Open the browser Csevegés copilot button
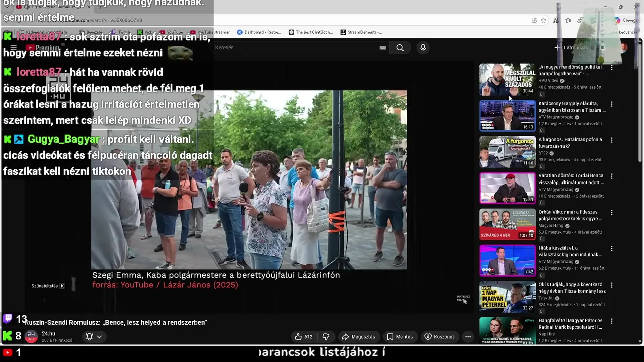Viewport: 644px width, 362px height. pyautogui.click(x=626, y=20)
